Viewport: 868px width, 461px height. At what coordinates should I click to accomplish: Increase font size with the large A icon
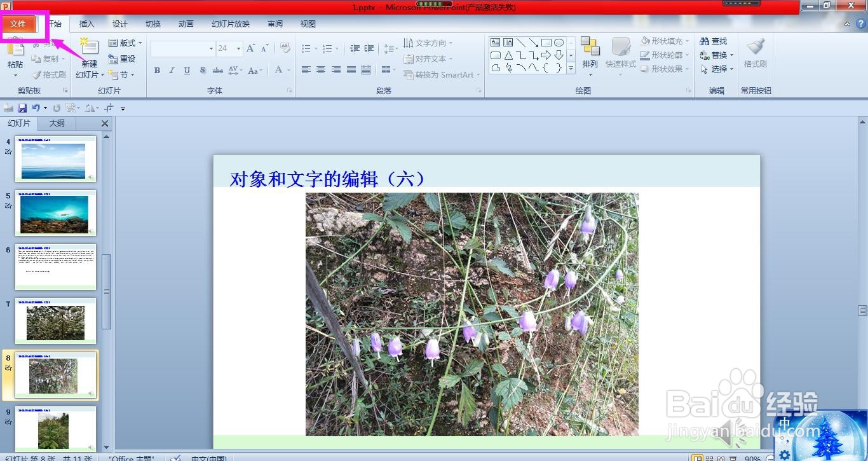(x=250, y=48)
